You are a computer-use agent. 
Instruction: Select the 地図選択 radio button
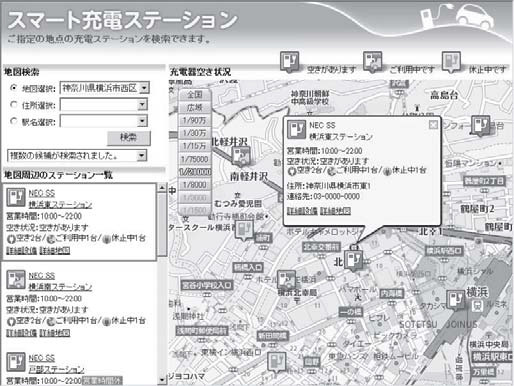pos(13,88)
